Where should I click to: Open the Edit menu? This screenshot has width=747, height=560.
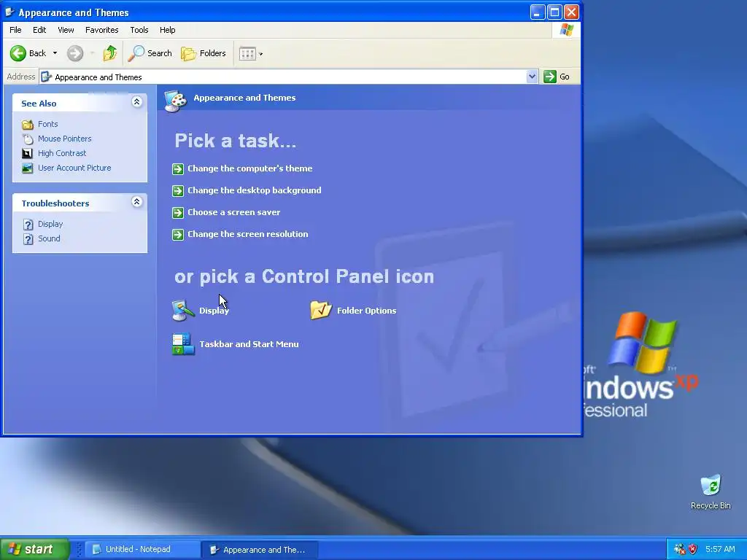39,30
